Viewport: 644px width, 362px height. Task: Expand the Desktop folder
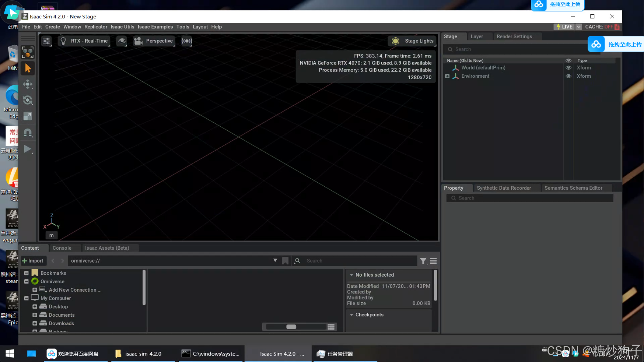(35, 306)
